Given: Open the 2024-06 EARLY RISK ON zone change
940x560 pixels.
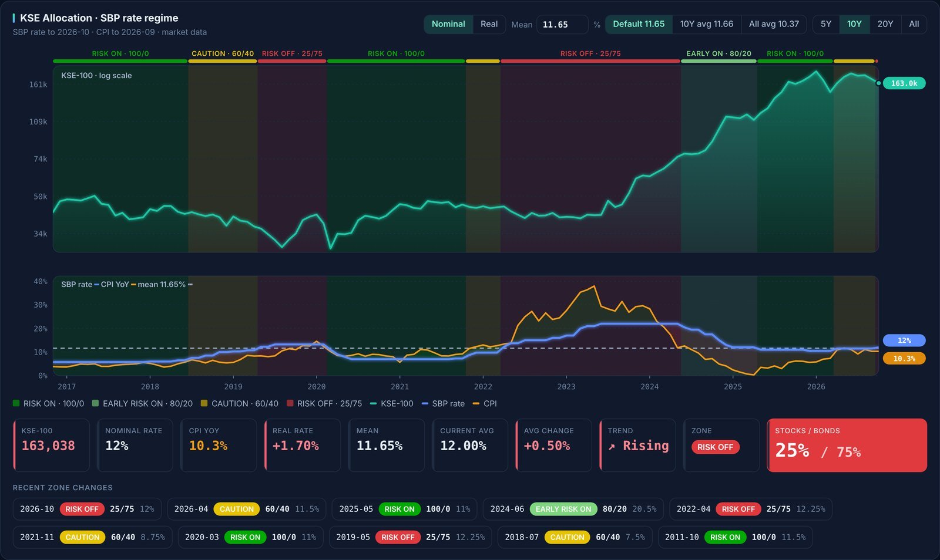Looking at the screenshot, I should pos(573,509).
